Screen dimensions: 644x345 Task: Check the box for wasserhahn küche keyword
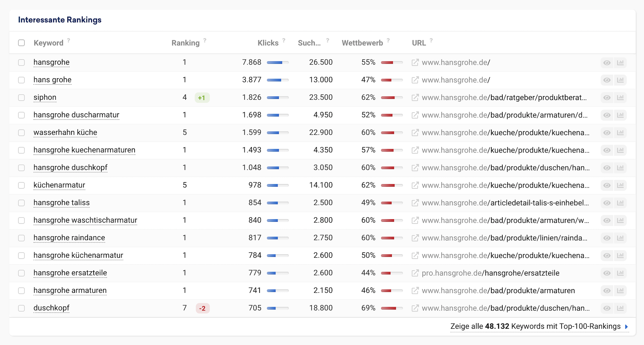click(x=22, y=133)
